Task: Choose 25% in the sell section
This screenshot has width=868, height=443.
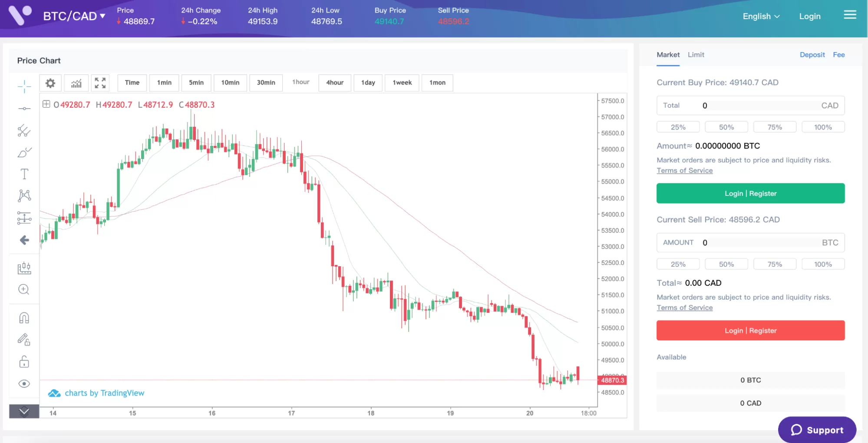Action: 678,264
